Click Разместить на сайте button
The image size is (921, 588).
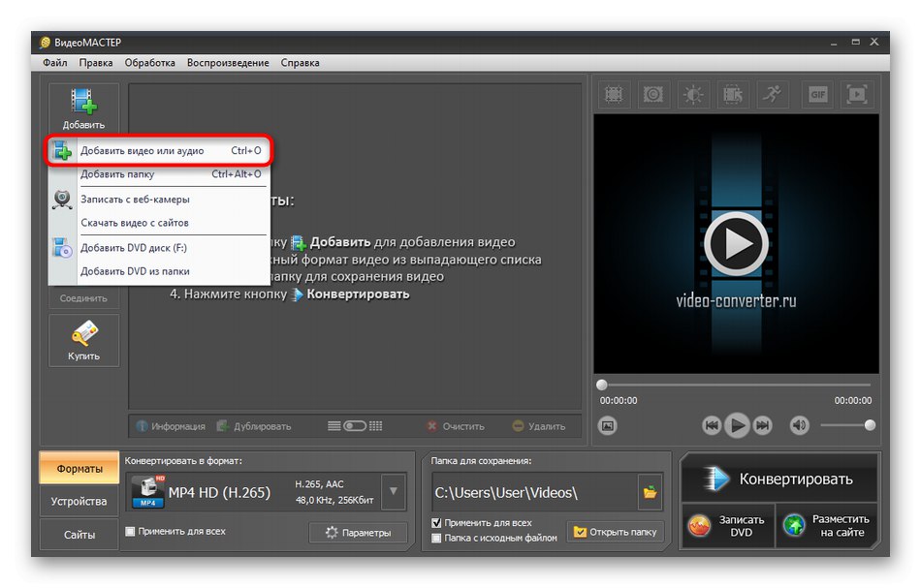(x=827, y=526)
